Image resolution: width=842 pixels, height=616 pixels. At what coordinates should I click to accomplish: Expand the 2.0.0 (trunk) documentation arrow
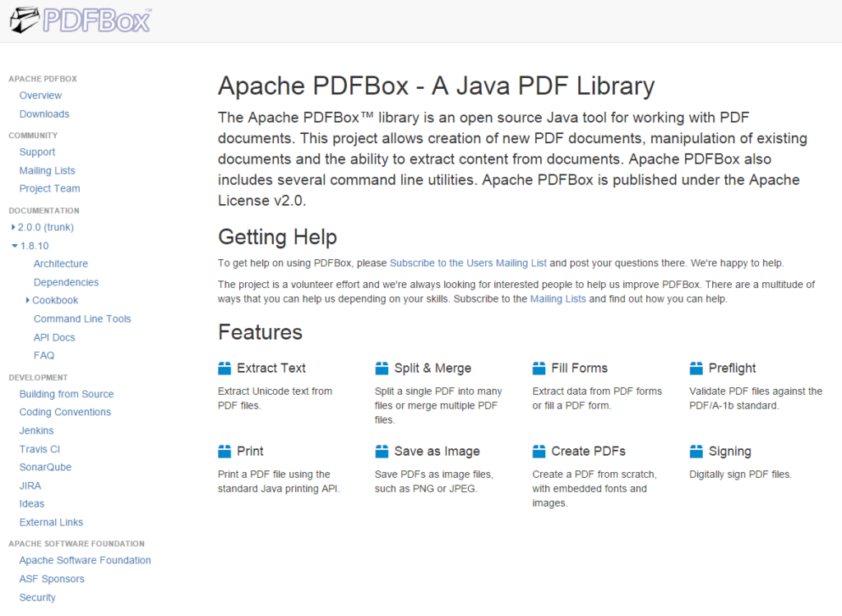[13, 228]
